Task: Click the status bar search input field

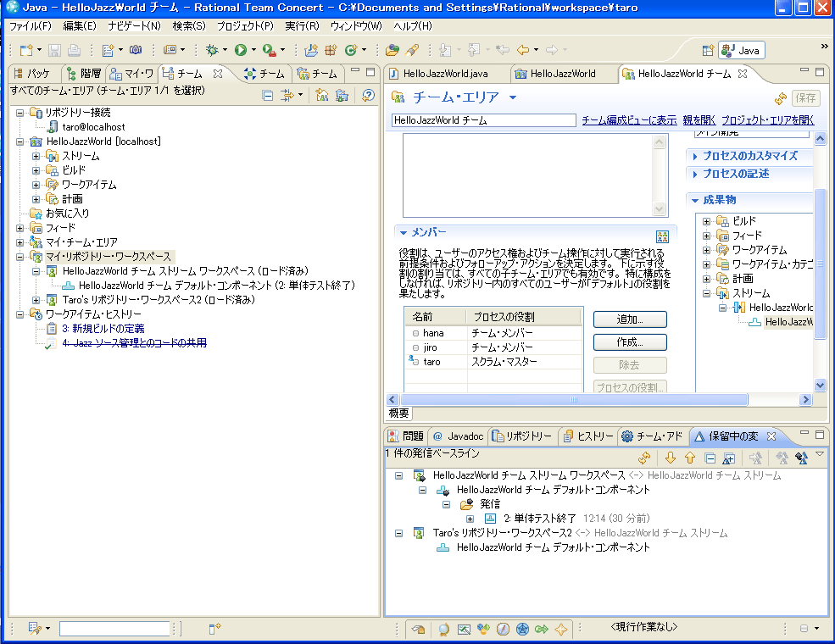Action: (114, 629)
